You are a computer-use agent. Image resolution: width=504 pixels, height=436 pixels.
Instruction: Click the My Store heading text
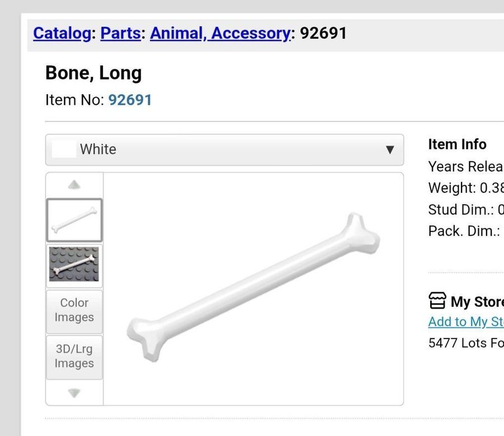[477, 302]
